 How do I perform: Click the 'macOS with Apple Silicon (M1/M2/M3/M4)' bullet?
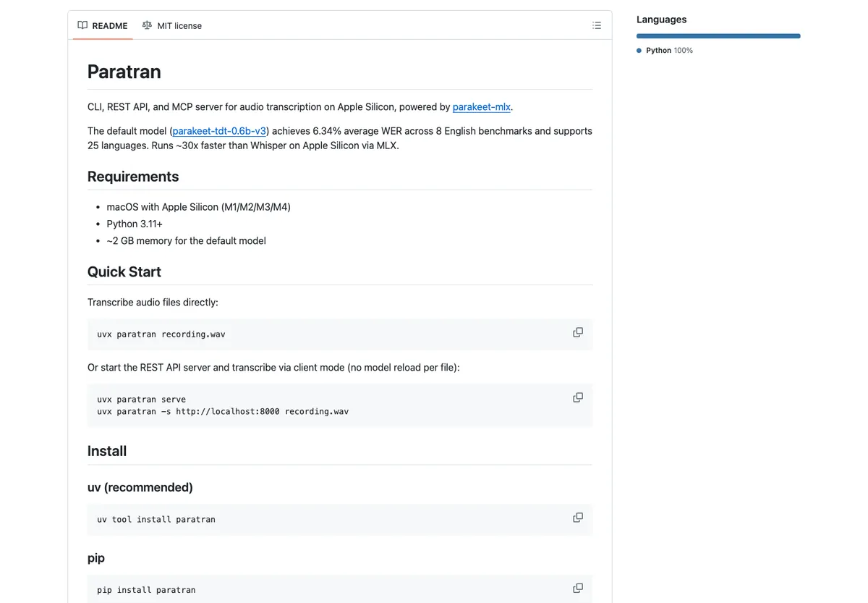point(198,207)
